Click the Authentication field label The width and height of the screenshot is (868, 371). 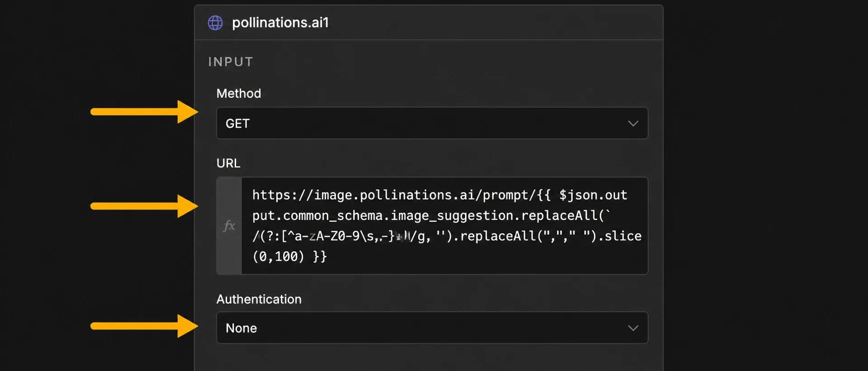click(x=259, y=299)
